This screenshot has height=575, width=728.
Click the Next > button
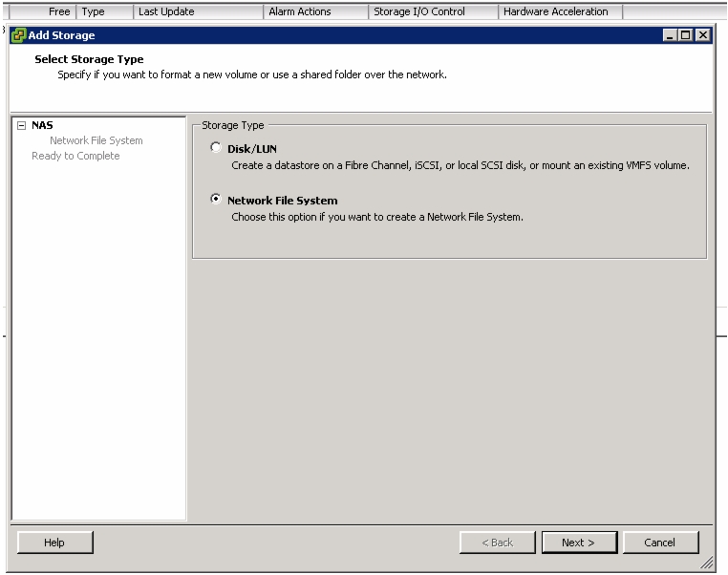(579, 543)
